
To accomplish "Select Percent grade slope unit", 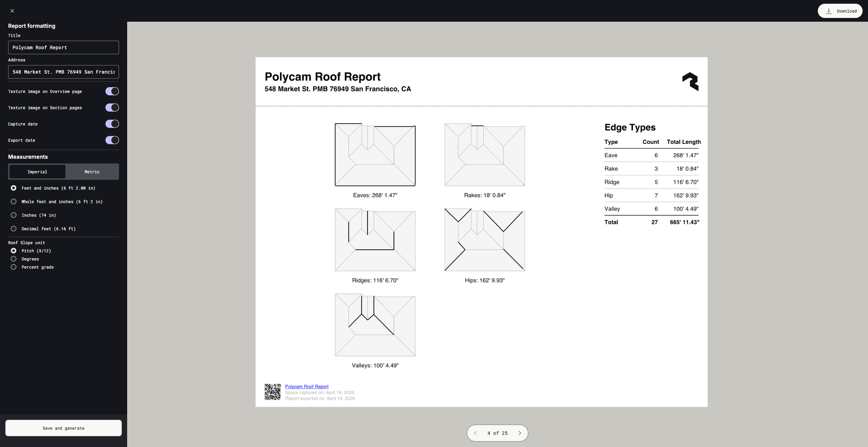I will (x=14, y=267).
